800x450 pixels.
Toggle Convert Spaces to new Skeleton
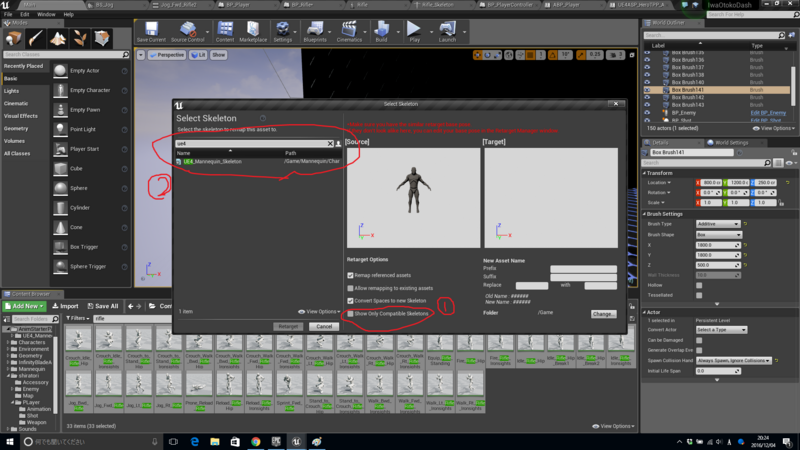[x=351, y=301]
